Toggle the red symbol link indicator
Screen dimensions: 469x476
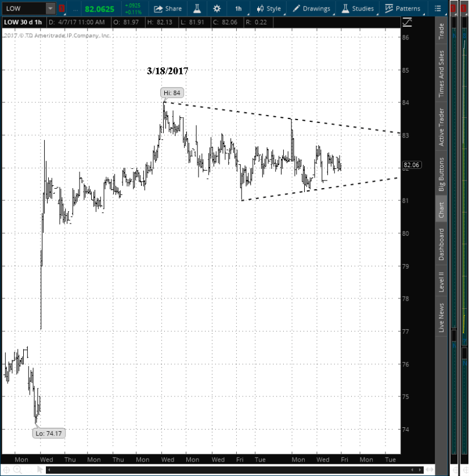(62, 9)
